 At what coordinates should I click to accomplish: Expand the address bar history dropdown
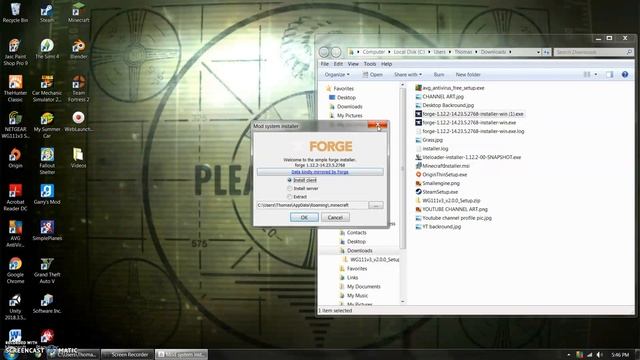pos(538,52)
